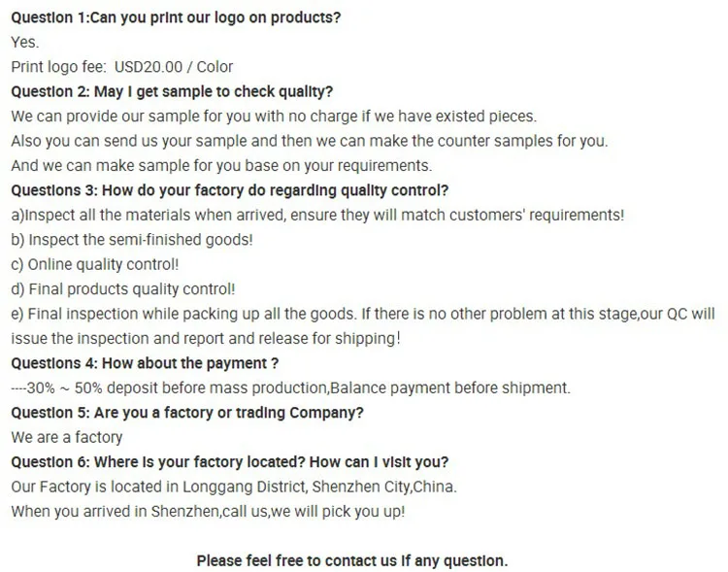Click item c) Online quality control
Image resolution: width=728 pixels, height=572 pixels.
[x=95, y=264]
